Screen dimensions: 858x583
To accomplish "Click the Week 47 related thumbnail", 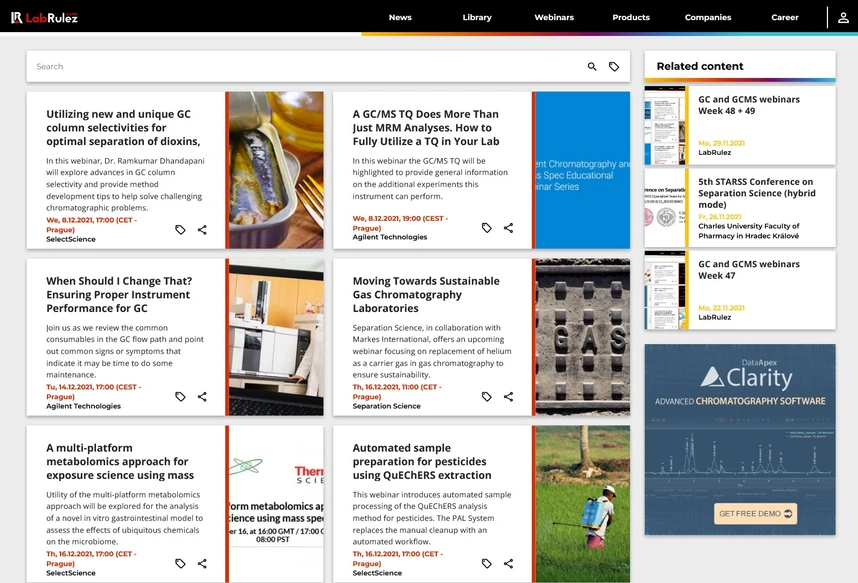I will 665,290.
